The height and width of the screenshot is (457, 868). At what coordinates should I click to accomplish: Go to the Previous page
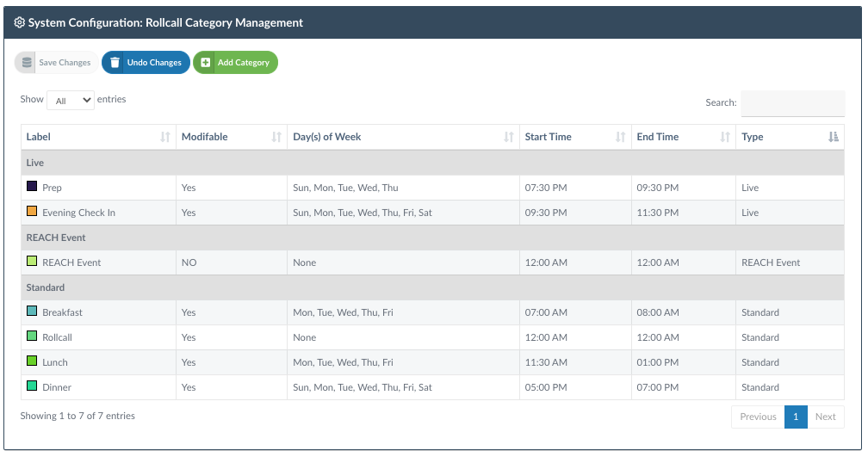click(x=758, y=417)
